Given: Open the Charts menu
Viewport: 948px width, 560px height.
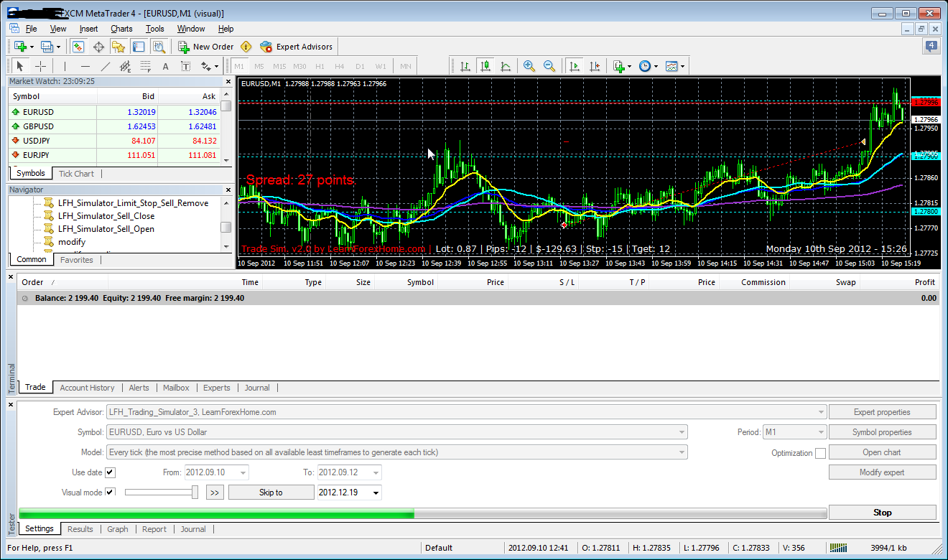Looking at the screenshot, I should (121, 29).
